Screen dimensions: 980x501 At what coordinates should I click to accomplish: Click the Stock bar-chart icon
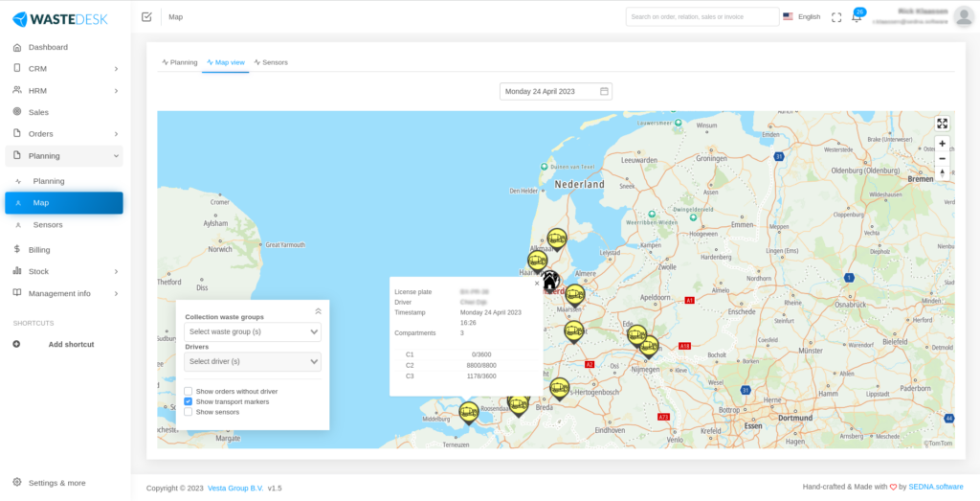point(17,271)
